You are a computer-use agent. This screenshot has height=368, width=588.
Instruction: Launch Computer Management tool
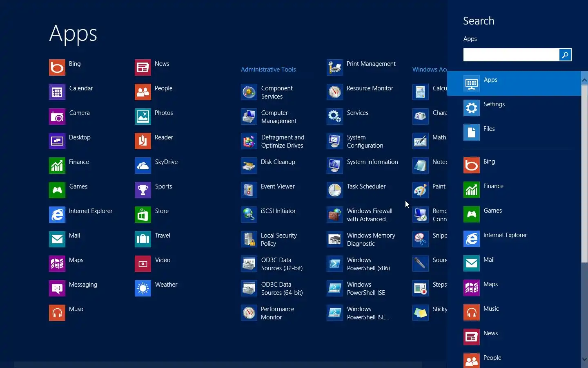(x=249, y=117)
